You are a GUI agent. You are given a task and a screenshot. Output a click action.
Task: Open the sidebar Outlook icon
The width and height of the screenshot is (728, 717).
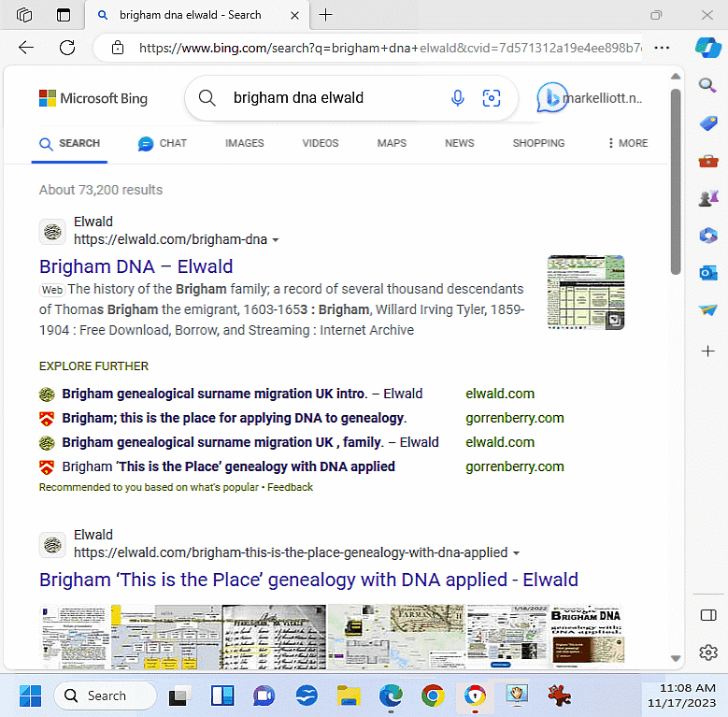click(708, 273)
